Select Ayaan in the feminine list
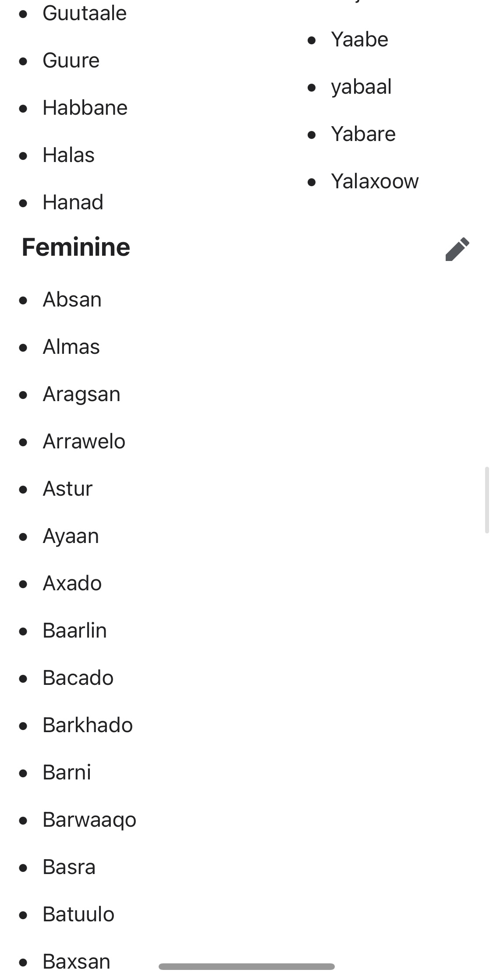Screen dimensions: 493x980 [71, 536]
